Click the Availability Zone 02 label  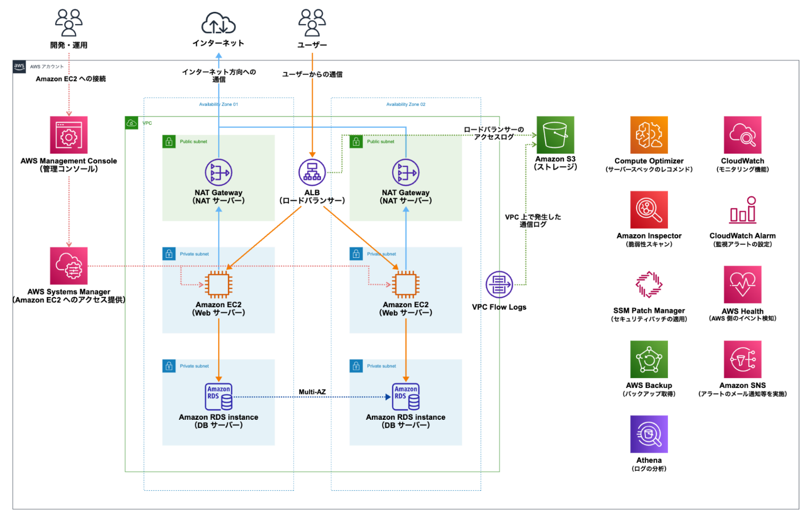click(406, 104)
